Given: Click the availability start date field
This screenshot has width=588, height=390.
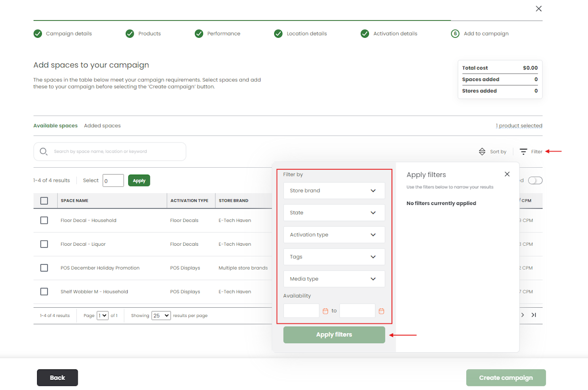Looking at the screenshot, I should (301, 311).
